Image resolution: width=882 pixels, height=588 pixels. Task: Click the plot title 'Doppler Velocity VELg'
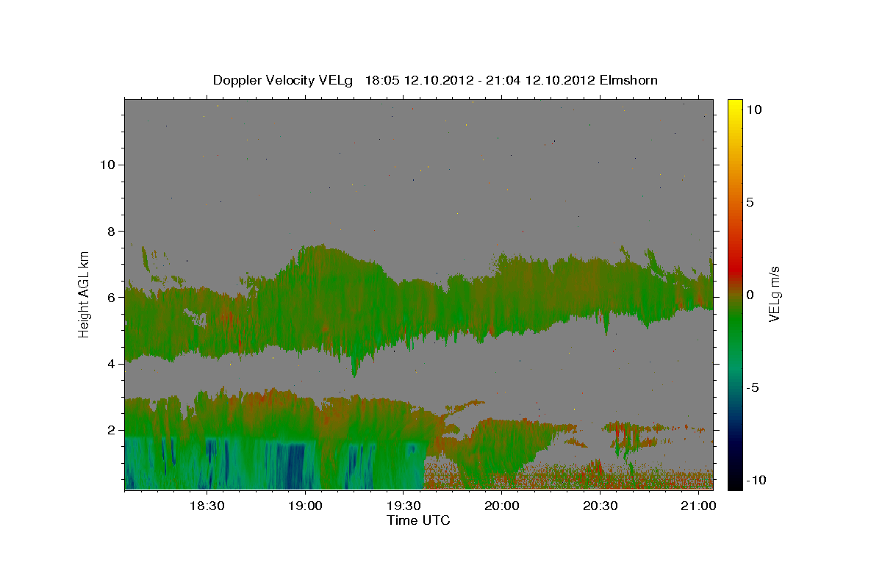pos(283,80)
